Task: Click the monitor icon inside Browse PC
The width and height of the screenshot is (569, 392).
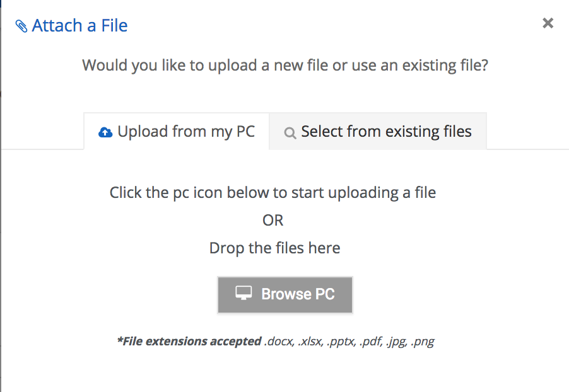Action: tap(243, 293)
